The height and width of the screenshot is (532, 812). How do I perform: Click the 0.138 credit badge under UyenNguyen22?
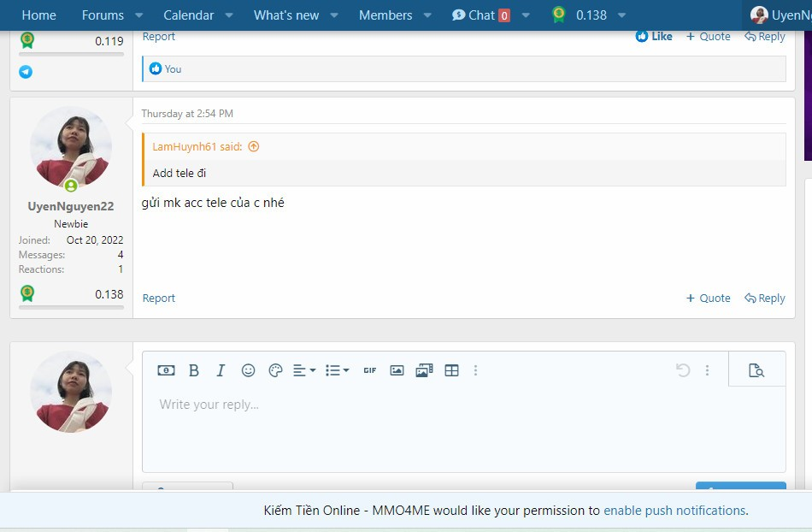coord(27,293)
